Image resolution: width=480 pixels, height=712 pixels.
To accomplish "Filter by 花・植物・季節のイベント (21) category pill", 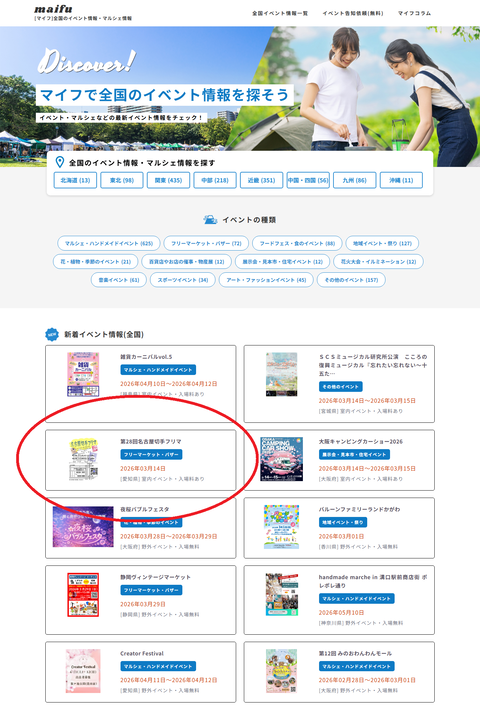I will (95, 262).
